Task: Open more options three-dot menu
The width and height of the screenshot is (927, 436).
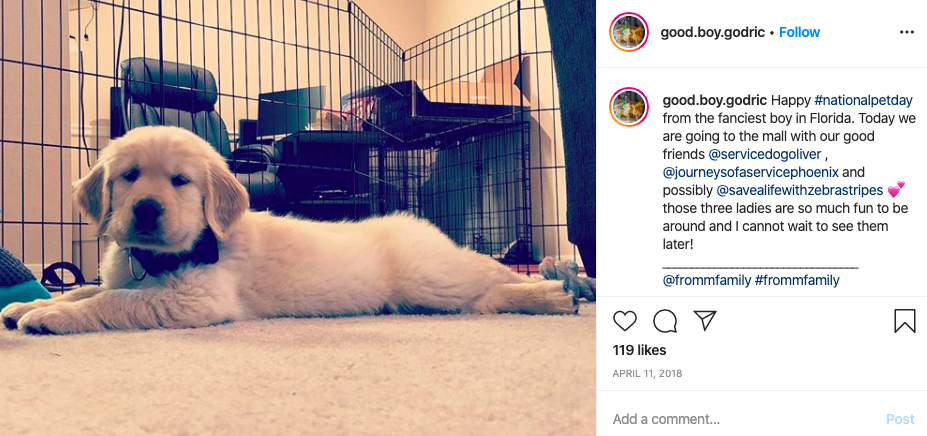Action: (x=907, y=33)
